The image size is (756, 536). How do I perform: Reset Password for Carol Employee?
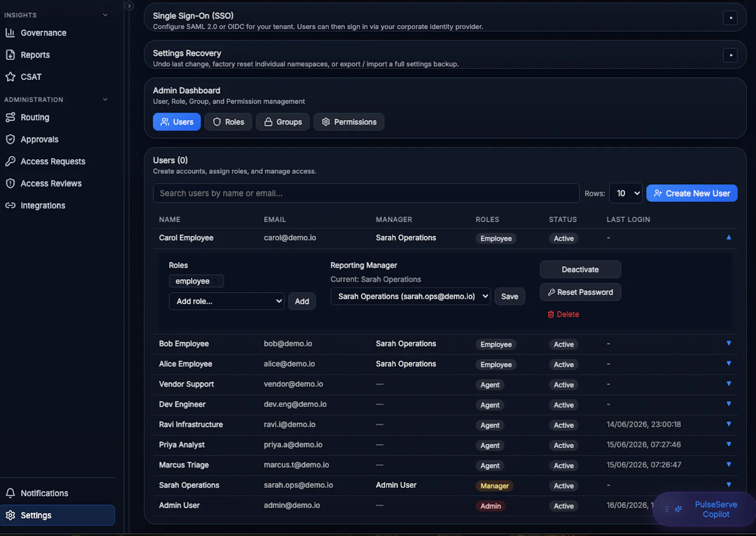[580, 292]
